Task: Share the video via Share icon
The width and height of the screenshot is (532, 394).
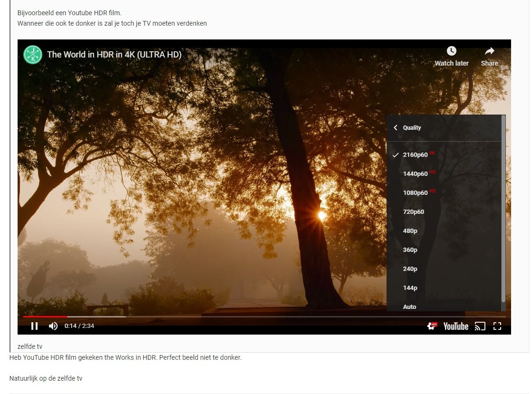Action: click(x=489, y=56)
